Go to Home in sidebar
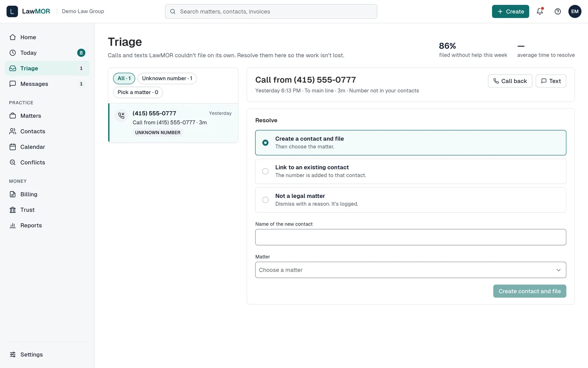This screenshot has height=368, width=588. pos(47,37)
